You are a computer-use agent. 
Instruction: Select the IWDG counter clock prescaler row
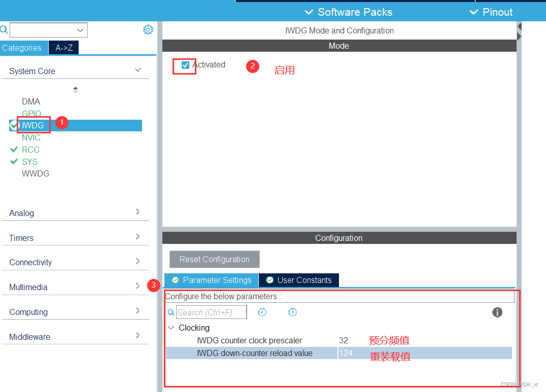339,340
